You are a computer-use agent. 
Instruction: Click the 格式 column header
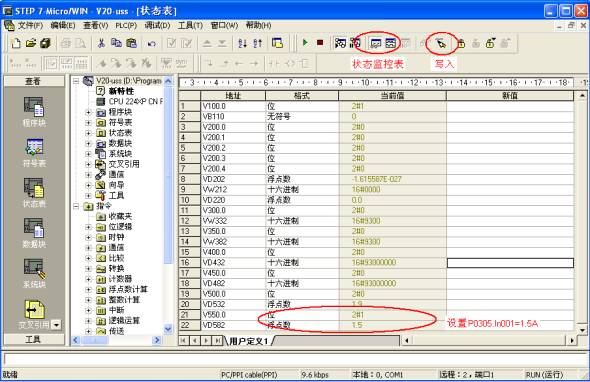(x=302, y=96)
